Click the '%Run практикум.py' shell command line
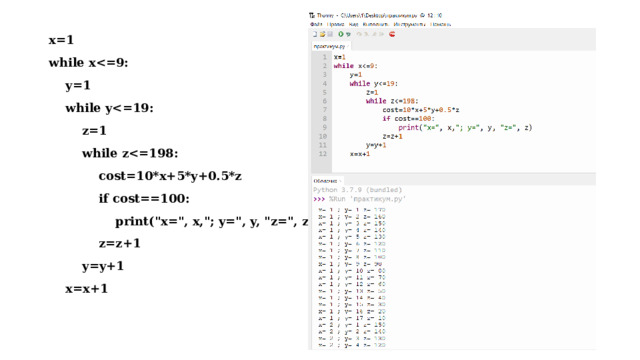640x360 pixels. click(360, 199)
